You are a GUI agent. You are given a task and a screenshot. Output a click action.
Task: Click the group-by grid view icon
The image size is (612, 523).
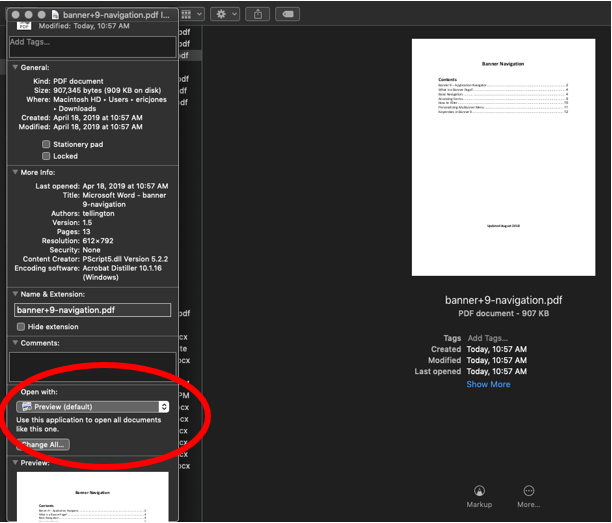pos(186,14)
